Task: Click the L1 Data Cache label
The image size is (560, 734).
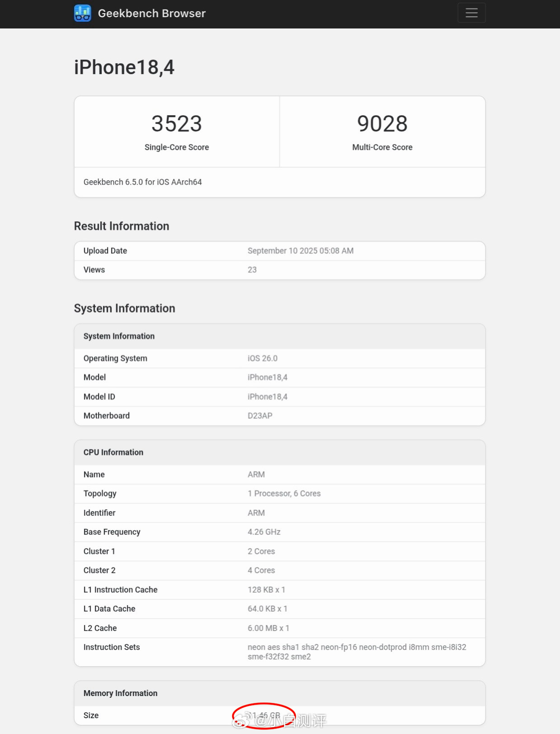Action: [x=109, y=609]
